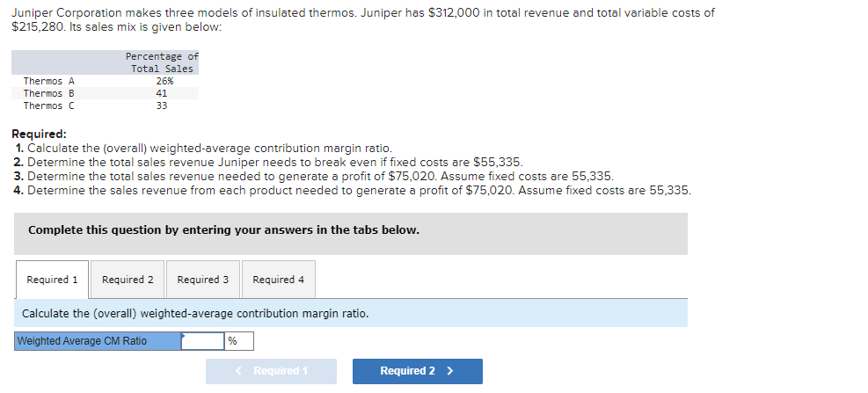Click the 41 value for Thermos B
Viewport: 868px width, 393px height.
coord(162,93)
